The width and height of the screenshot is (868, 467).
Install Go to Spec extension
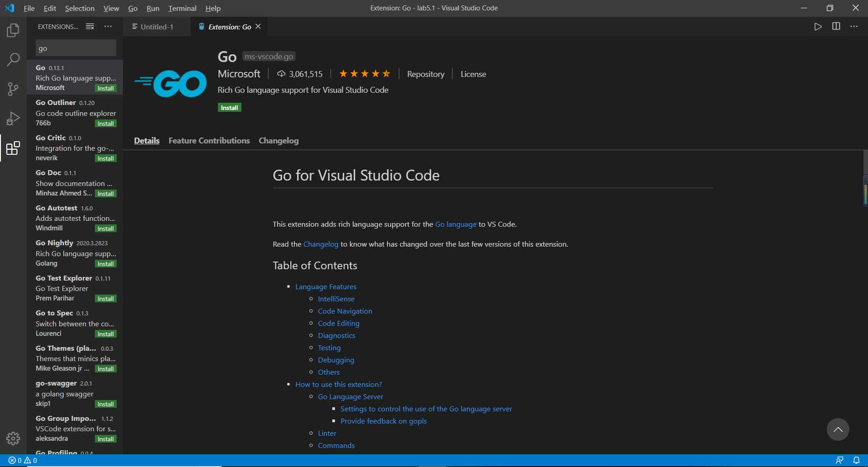(106, 334)
